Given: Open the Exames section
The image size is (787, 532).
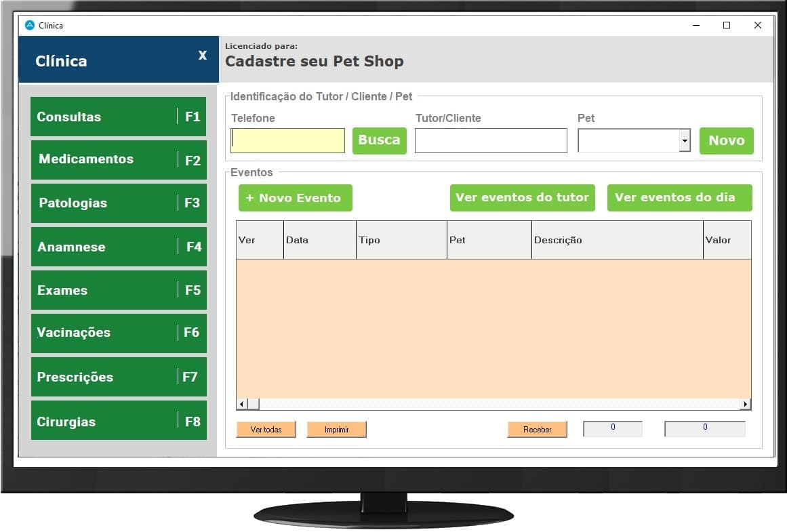Looking at the screenshot, I should click(118, 290).
